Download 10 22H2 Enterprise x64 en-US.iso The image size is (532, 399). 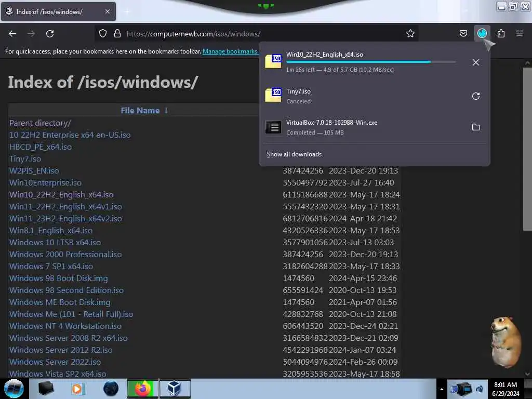[70, 135]
